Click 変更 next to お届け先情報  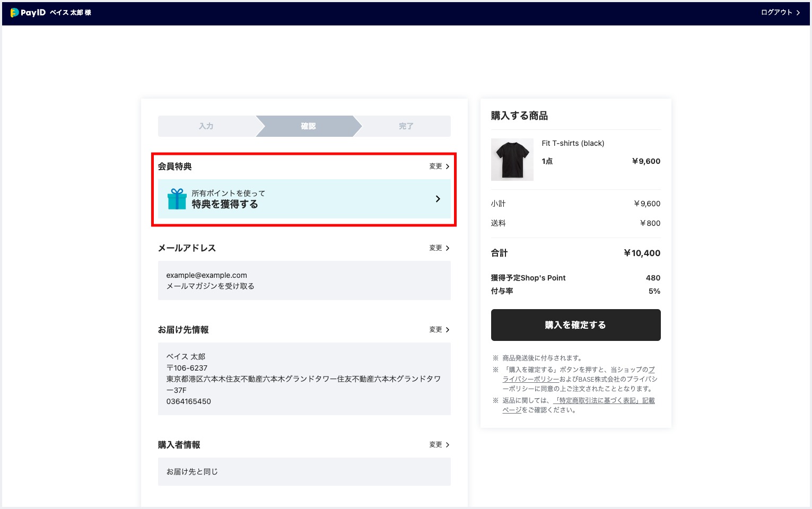(x=439, y=330)
